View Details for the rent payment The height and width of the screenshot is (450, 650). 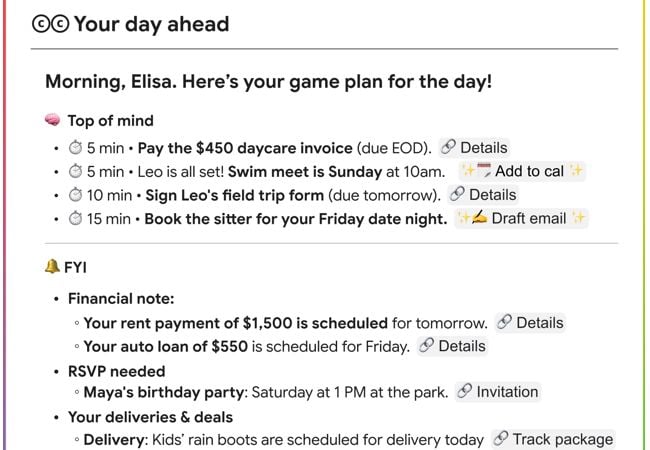pyautogui.click(x=530, y=323)
